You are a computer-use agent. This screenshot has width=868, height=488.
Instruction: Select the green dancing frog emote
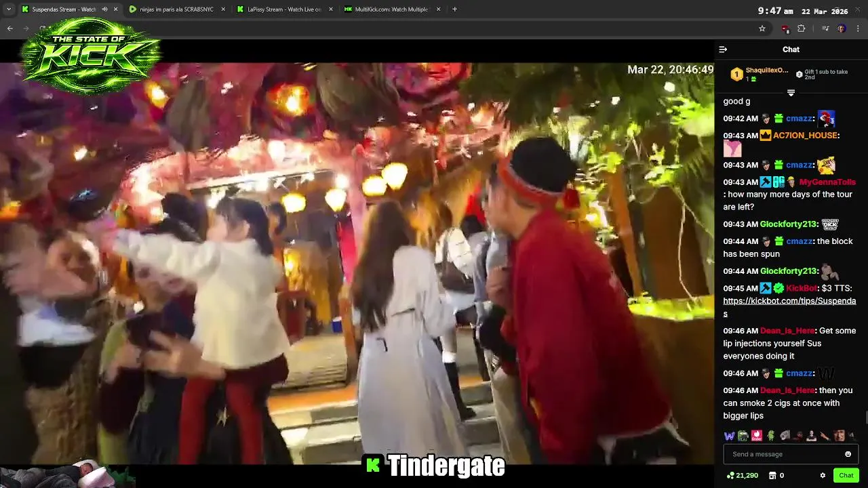coord(770,436)
